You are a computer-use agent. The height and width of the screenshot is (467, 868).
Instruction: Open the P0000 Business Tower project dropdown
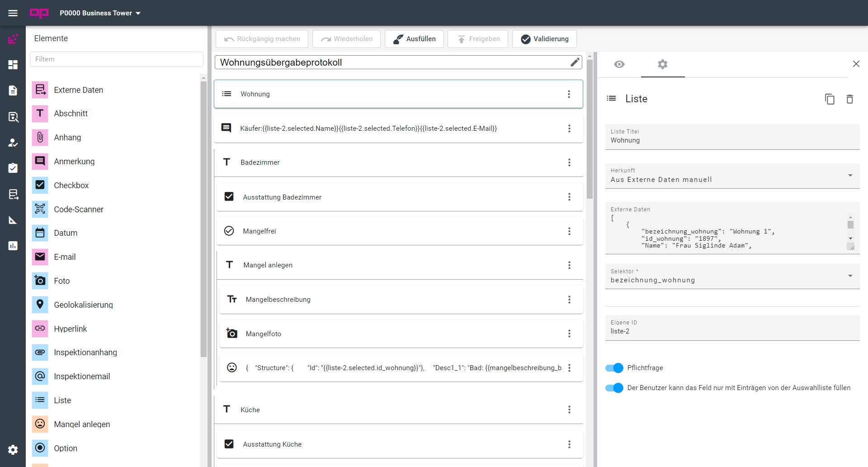click(x=100, y=13)
